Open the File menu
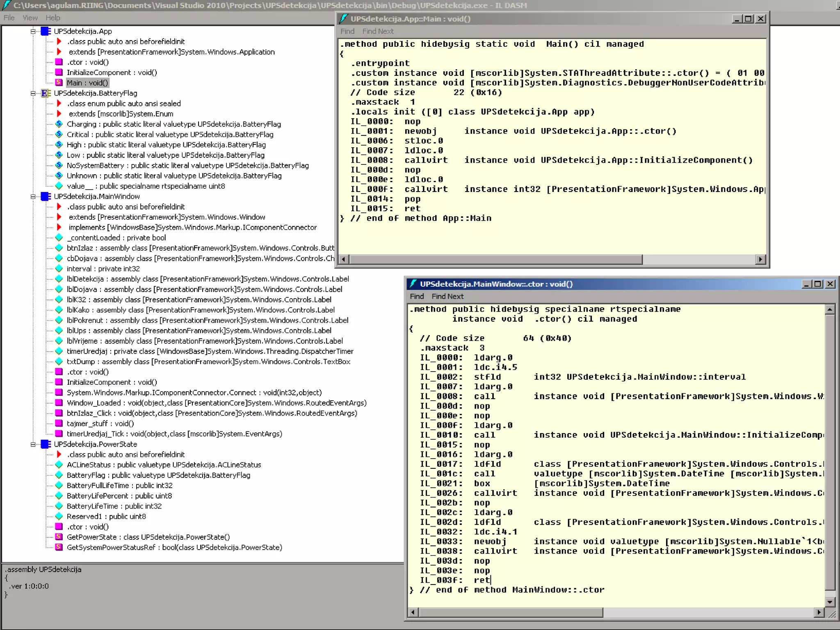This screenshot has width=840, height=630. coord(8,18)
